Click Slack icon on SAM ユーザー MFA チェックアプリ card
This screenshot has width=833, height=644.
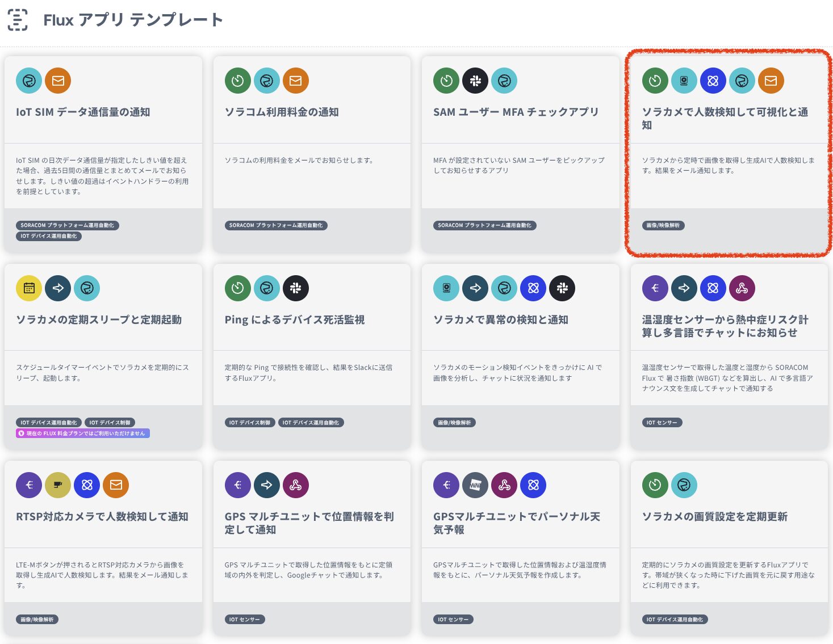click(x=475, y=81)
